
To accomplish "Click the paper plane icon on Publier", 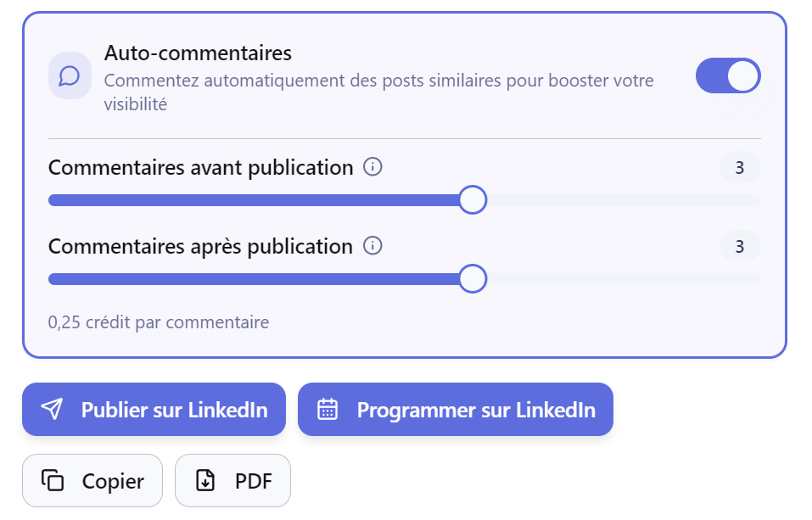I will point(53,410).
